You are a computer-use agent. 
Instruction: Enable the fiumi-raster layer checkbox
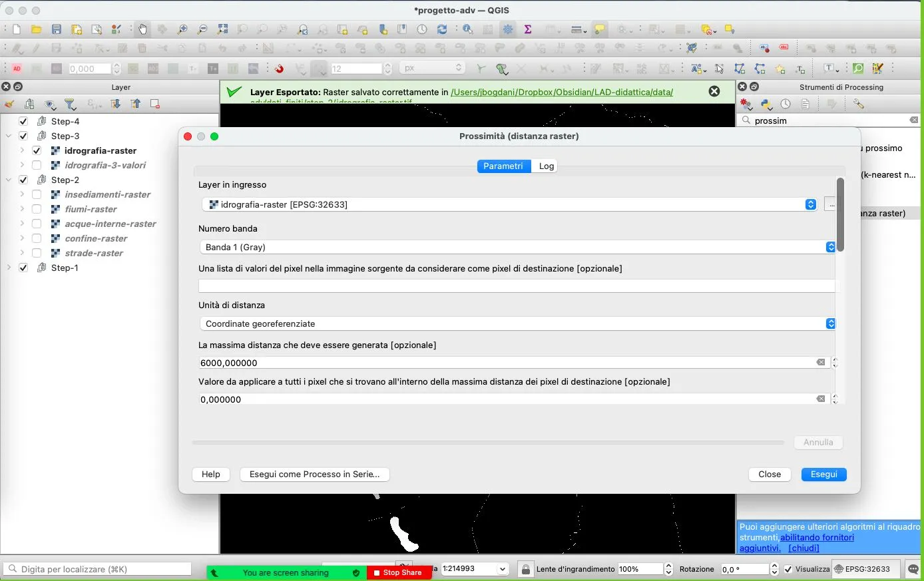click(37, 210)
